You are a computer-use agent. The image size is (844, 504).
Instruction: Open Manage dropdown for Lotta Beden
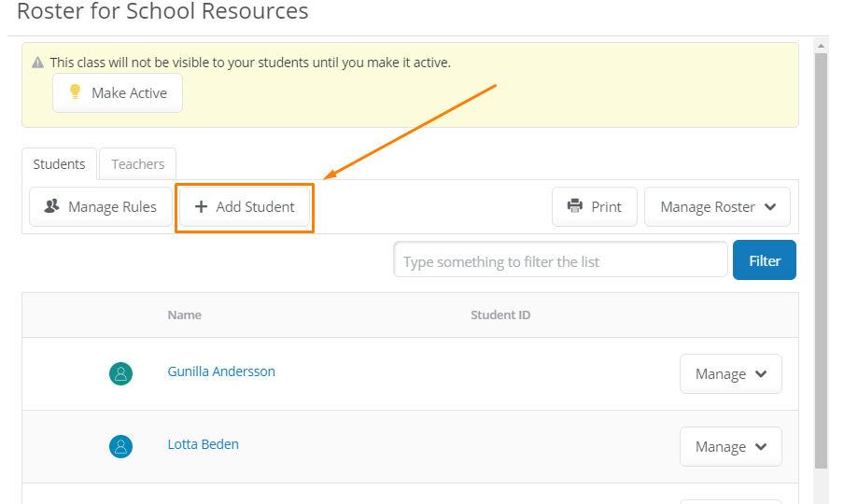pos(731,446)
